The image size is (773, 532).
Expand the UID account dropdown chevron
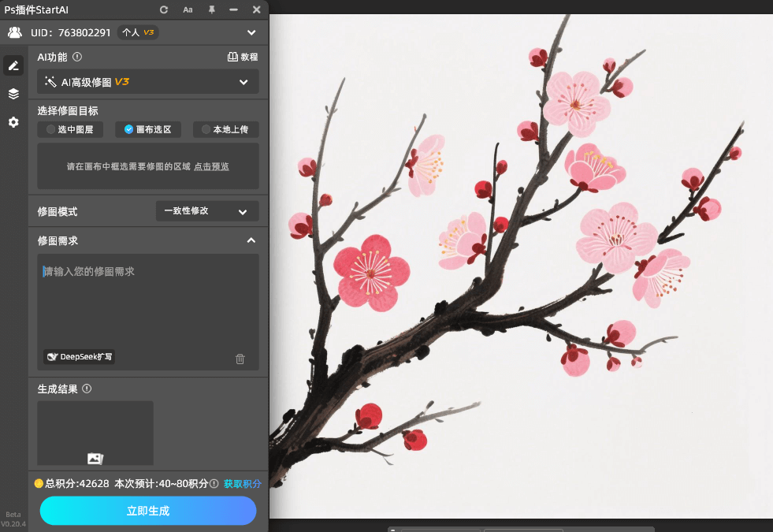251,32
